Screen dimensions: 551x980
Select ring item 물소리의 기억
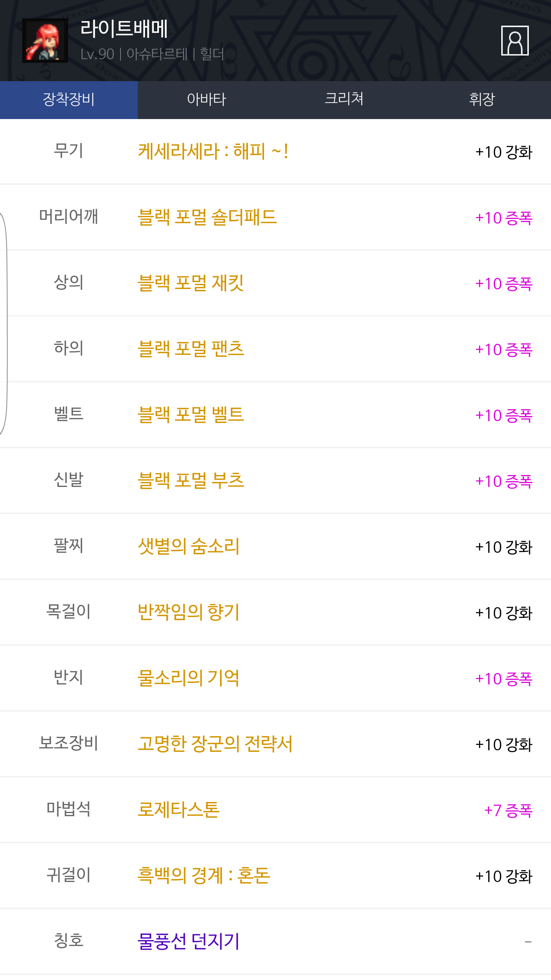[188, 678]
